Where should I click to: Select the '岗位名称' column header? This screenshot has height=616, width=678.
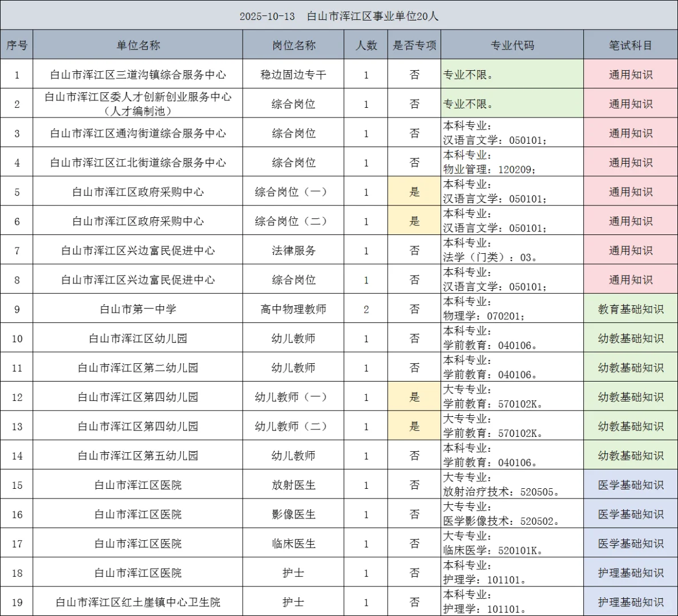(x=293, y=45)
